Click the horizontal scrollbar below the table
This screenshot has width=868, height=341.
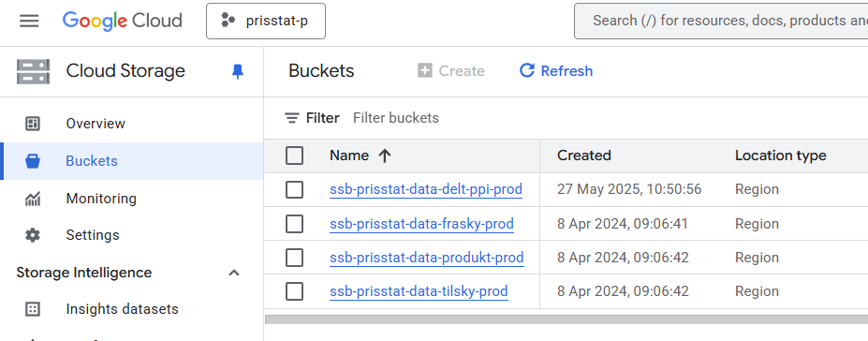566,319
